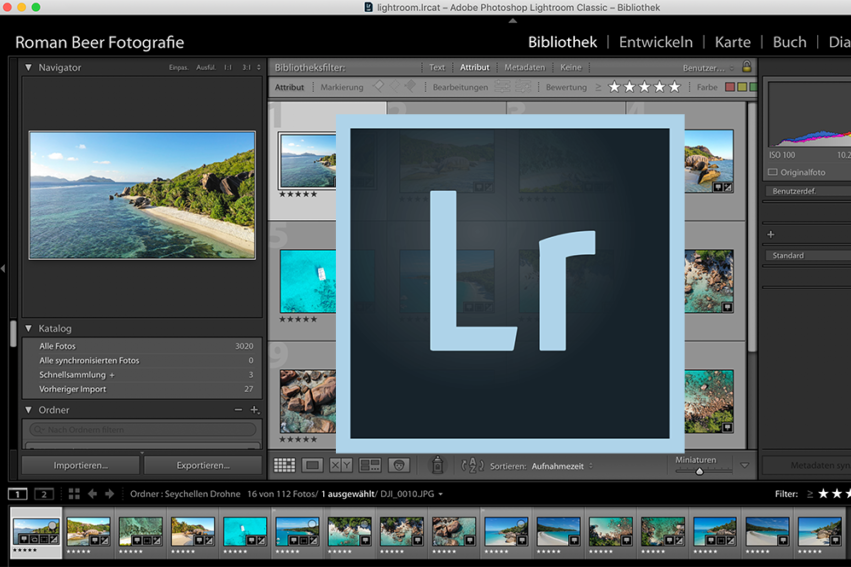The image size is (851, 567).
Task: Switch to Grid view in the toolbar
Action: 284,465
